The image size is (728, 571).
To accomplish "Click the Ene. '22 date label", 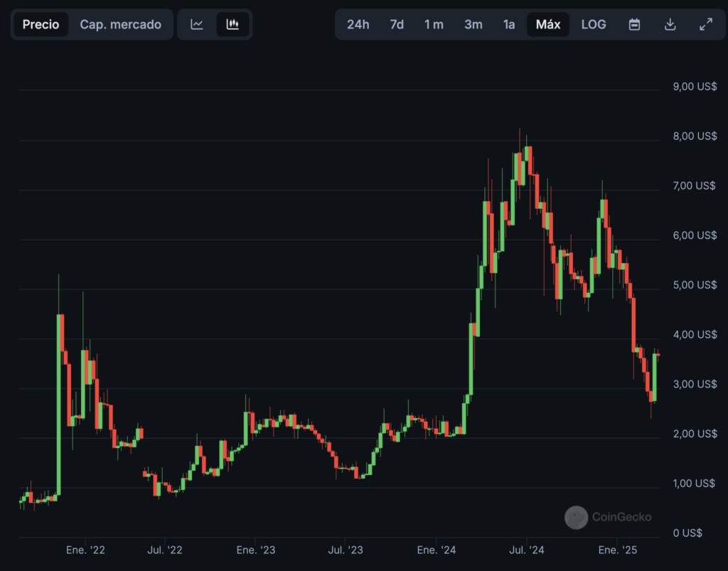I will (x=85, y=550).
